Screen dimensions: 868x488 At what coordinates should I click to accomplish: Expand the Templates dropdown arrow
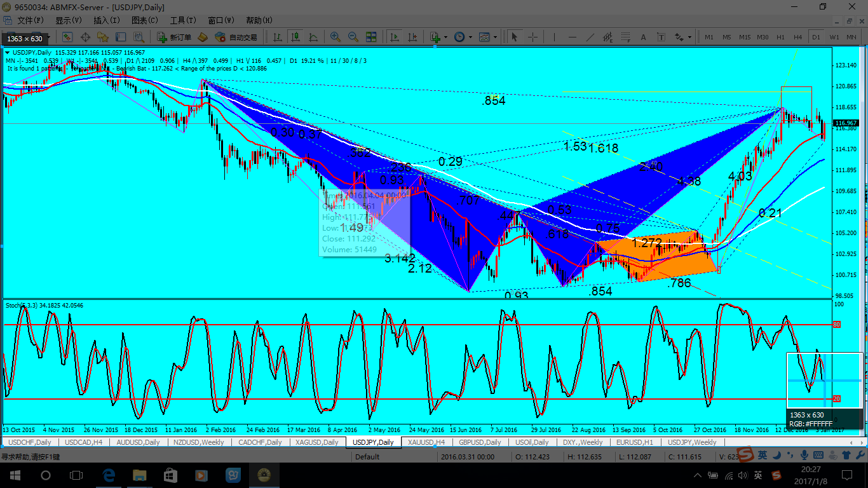[494, 37]
